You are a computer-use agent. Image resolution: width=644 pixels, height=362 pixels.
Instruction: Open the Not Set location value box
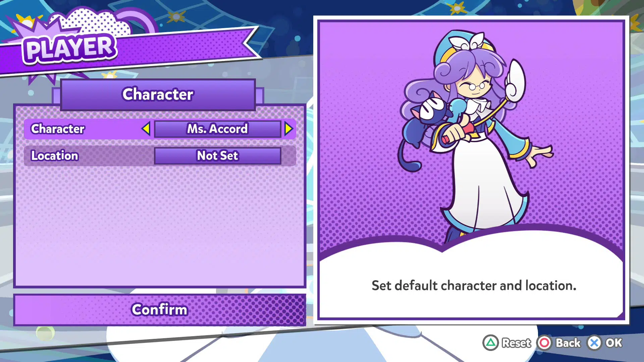pos(217,156)
